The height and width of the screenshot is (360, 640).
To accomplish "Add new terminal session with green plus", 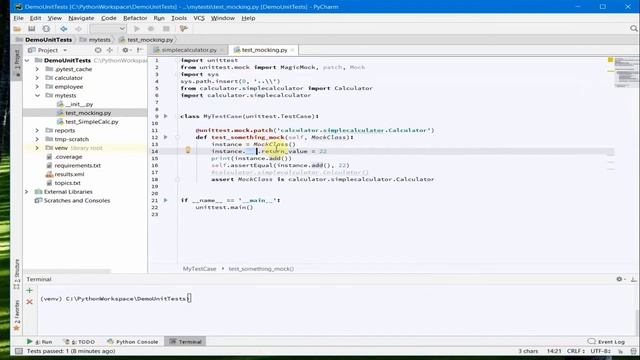I will coord(29,291).
